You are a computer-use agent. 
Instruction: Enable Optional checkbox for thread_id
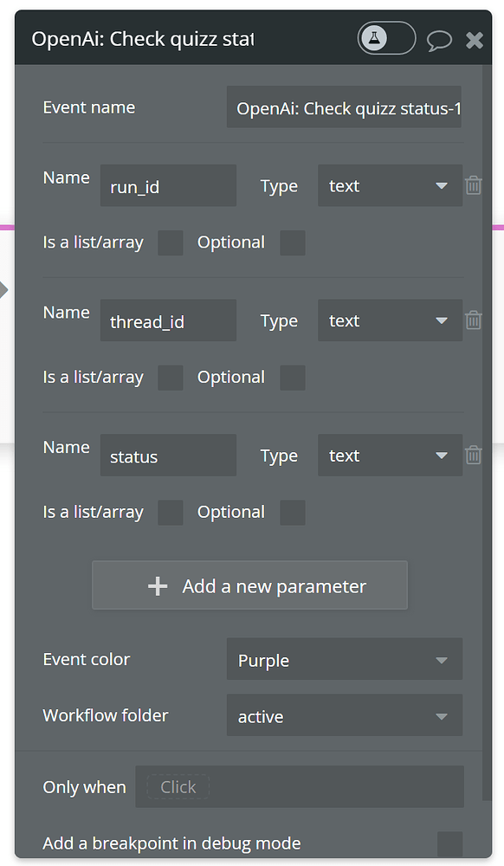[x=293, y=378]
